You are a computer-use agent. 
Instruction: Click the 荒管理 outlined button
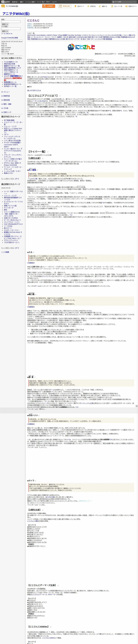[65, 6]
